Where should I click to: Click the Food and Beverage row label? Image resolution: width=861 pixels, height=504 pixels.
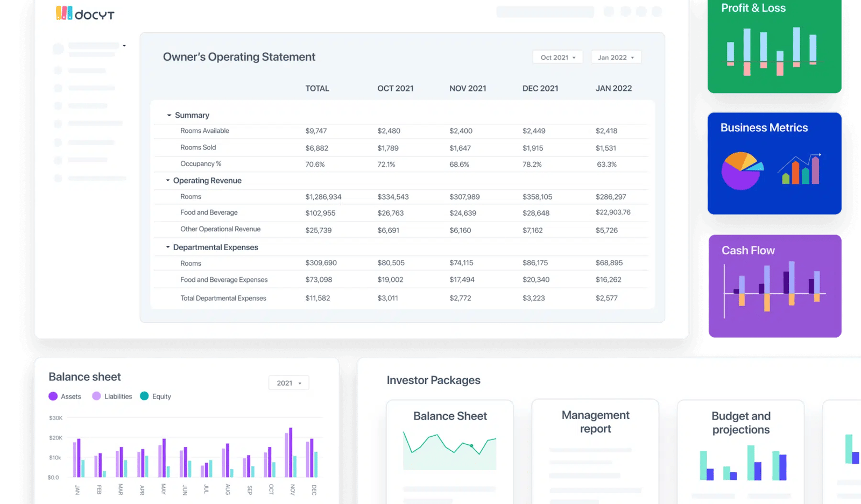tap(209, 212)
